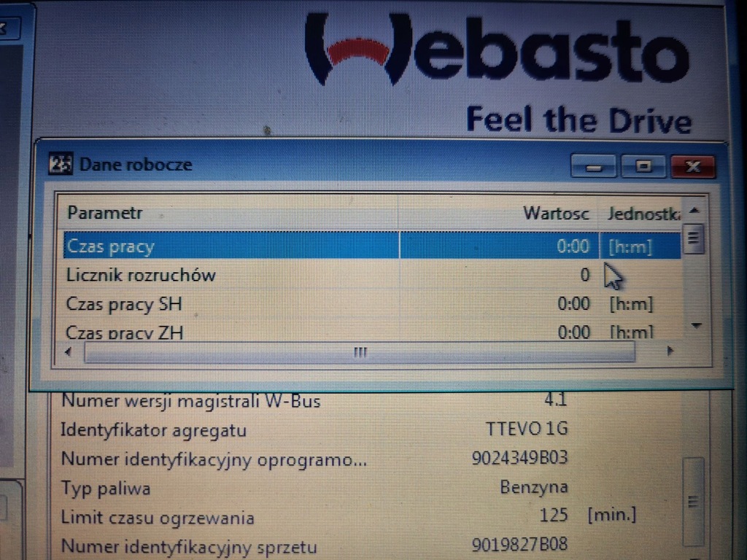
Task: Sort by the Parametr column header
Action: 106,213
